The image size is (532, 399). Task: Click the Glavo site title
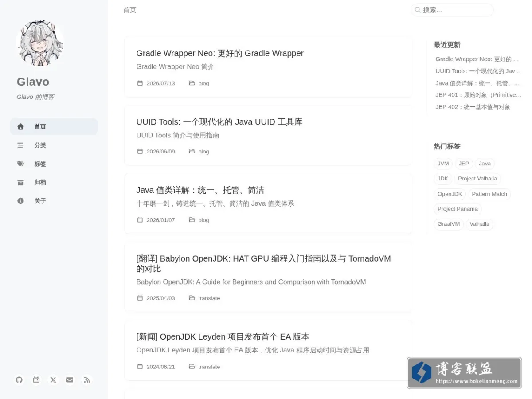point(33,82)
